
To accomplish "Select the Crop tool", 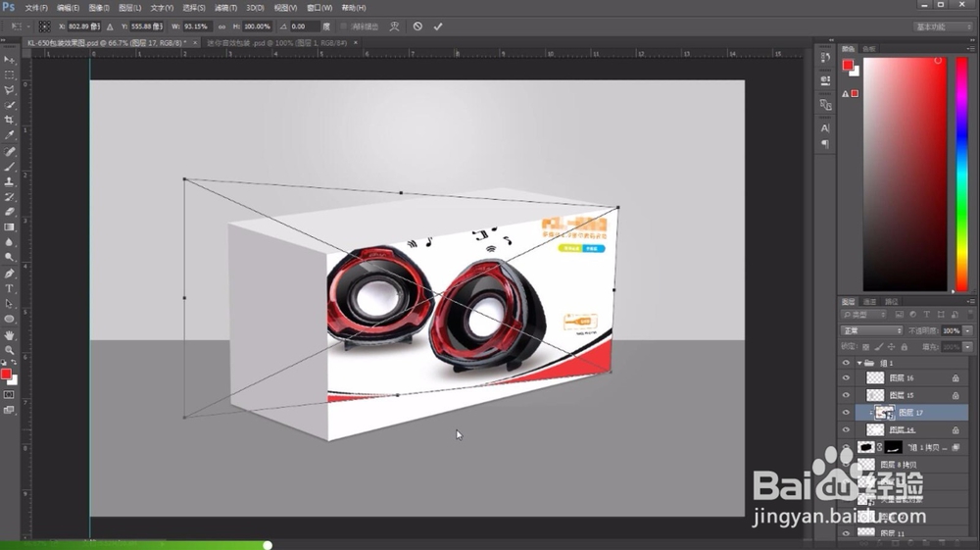I will point(9,120).
